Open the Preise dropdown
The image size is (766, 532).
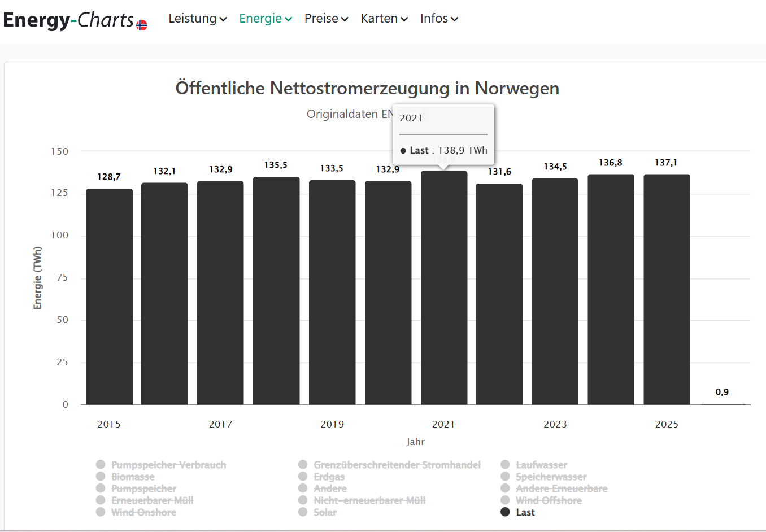[326, 19]
